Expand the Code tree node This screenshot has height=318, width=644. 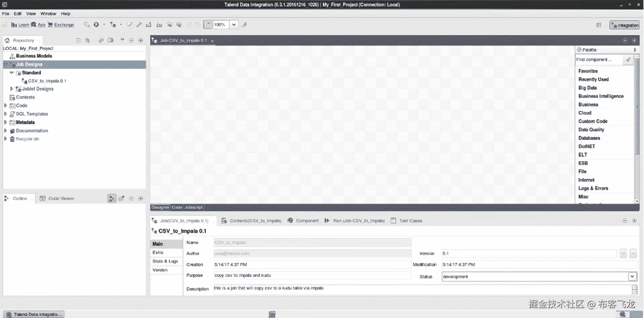6,106
